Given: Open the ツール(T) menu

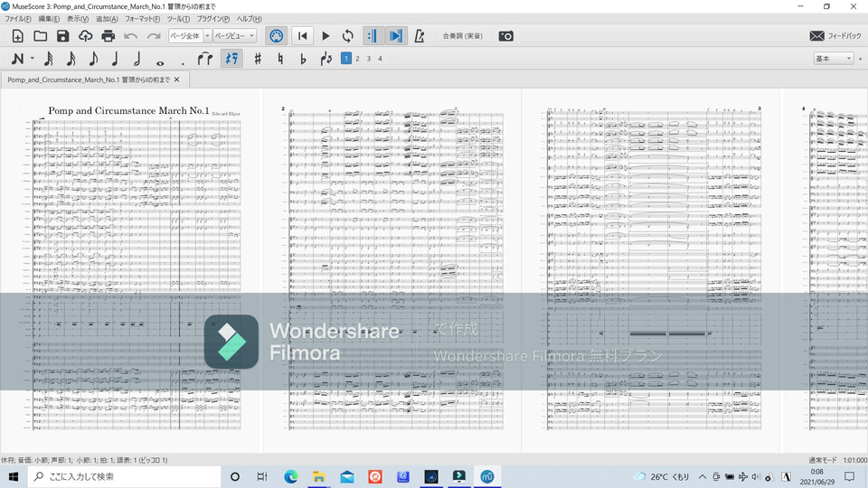Looking at the screenshot, I should point(178,19).
